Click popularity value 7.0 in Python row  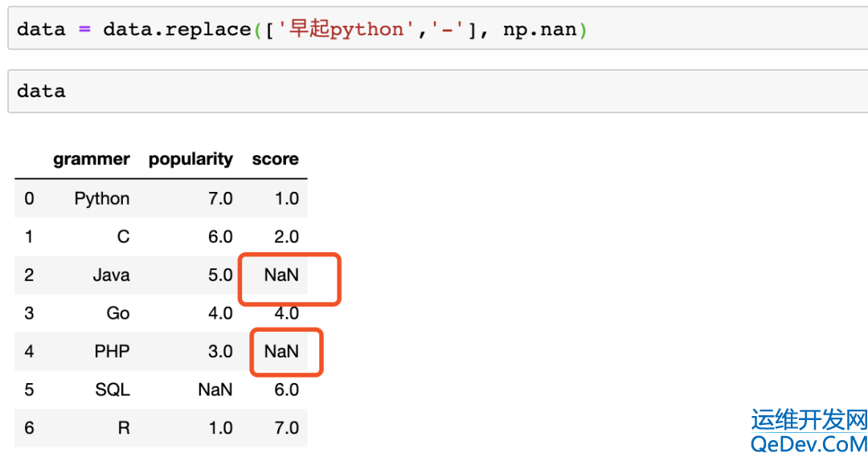tap(220, 198)
